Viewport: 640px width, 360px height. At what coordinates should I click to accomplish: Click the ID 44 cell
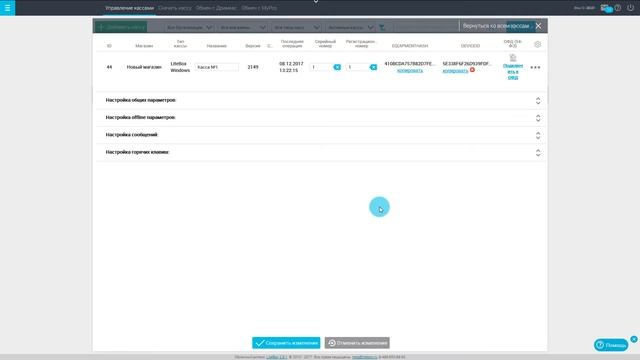coord(109,67)
